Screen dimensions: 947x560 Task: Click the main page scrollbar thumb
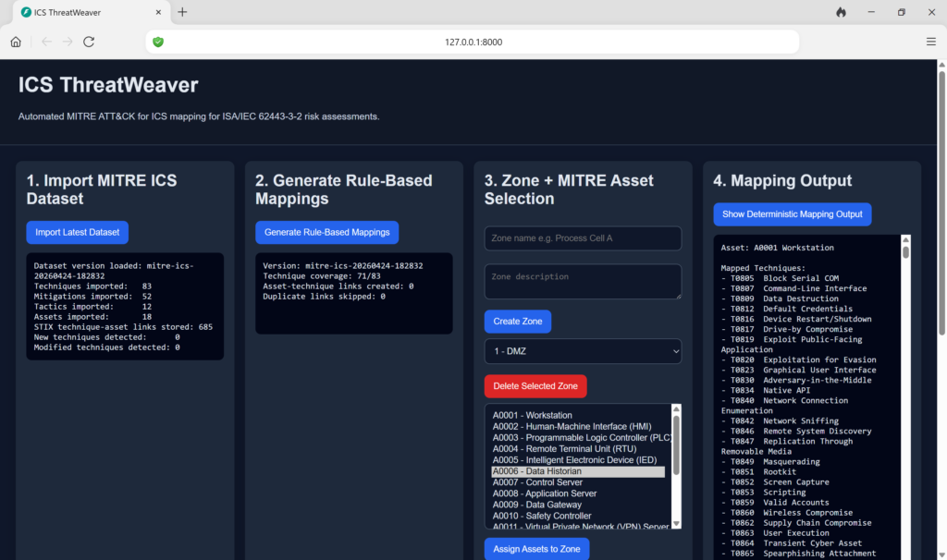941,202
